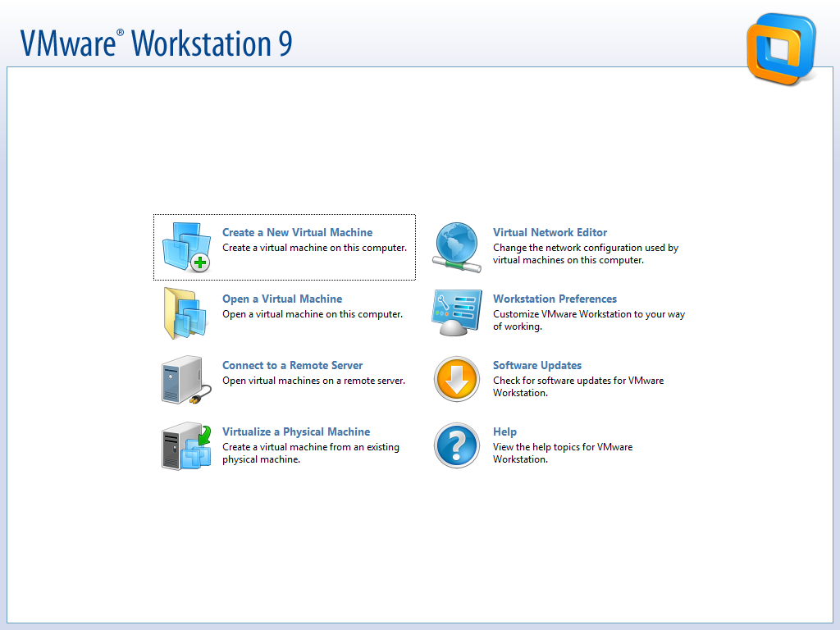
Task: Click the Software Updates orange arrow icon
Action: pyautogui.click(x=456, y=379)
